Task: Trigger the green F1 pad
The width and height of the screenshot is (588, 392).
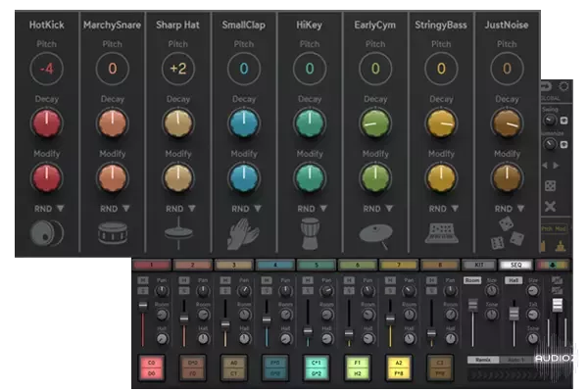Action: [x=358, y=368]
